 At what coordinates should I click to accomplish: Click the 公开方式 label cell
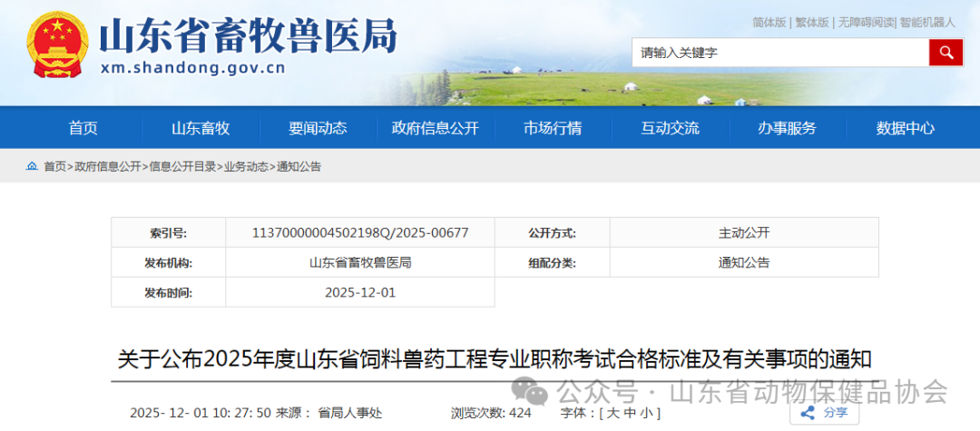click(552, 232)
